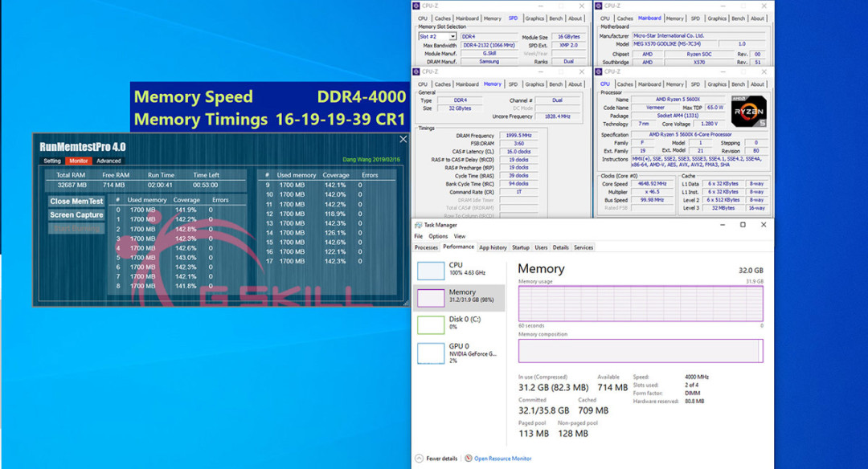Select Task Manager Performance tab

(x=458, y=247)
